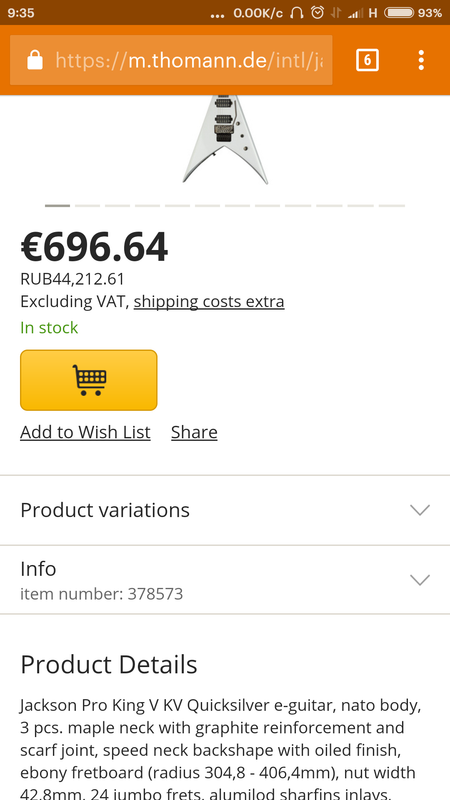Tap the Jackson King V guitar image

tap(225, 139)
